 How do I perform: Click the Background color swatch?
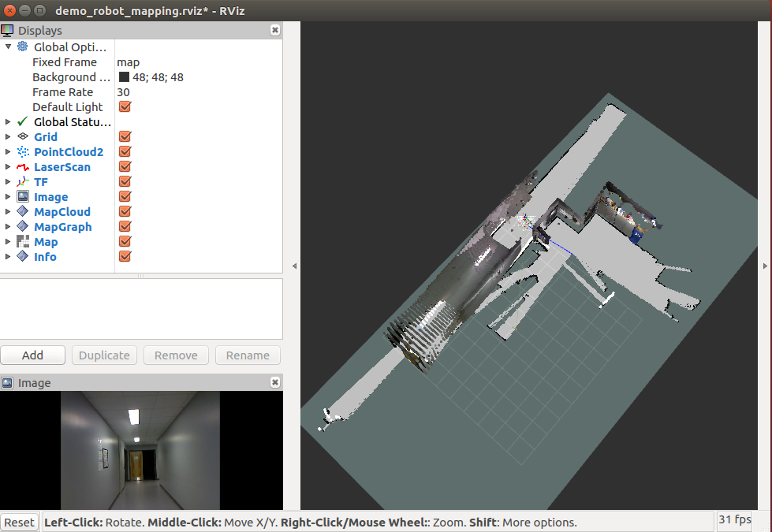click(x=125, y=77)
